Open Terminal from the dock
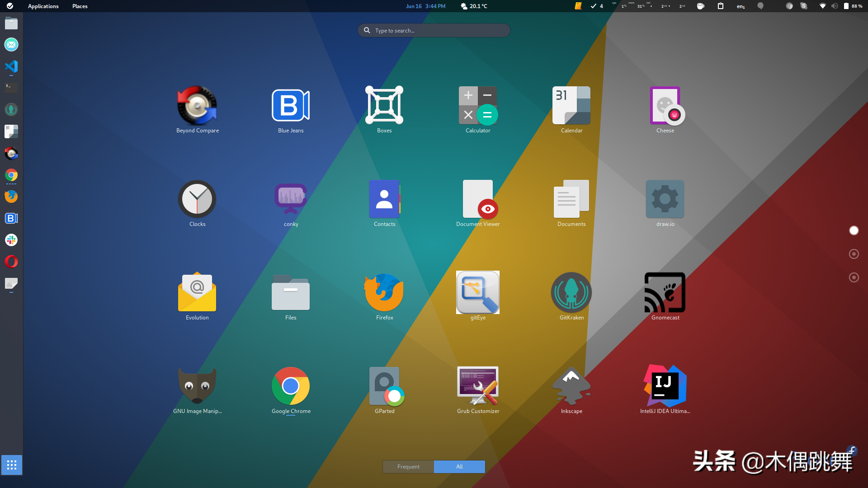This screenshot has width=868, height=488. [11, 88]
